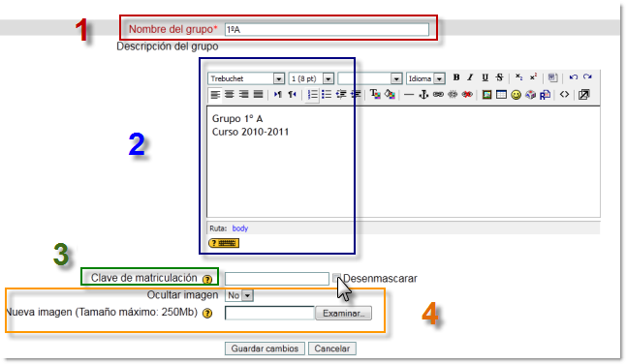
Task: Click Guardar cambios button
Action: pyautogui.click(x=265, y=349)
